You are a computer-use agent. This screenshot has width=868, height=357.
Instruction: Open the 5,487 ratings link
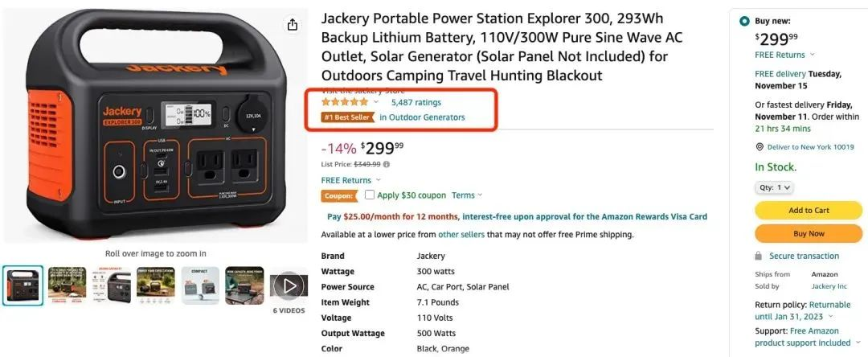tap(416, 102)
